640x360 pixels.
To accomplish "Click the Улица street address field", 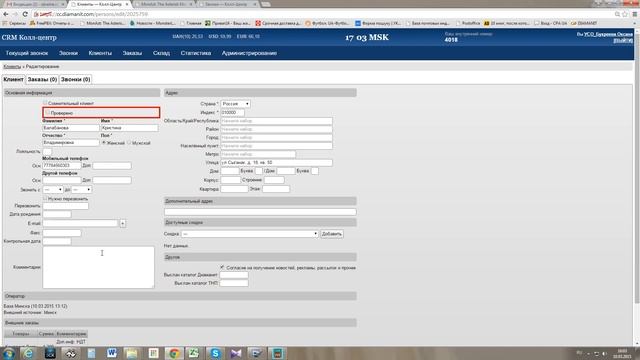I will pyautogui.click(x=276, y=162).
